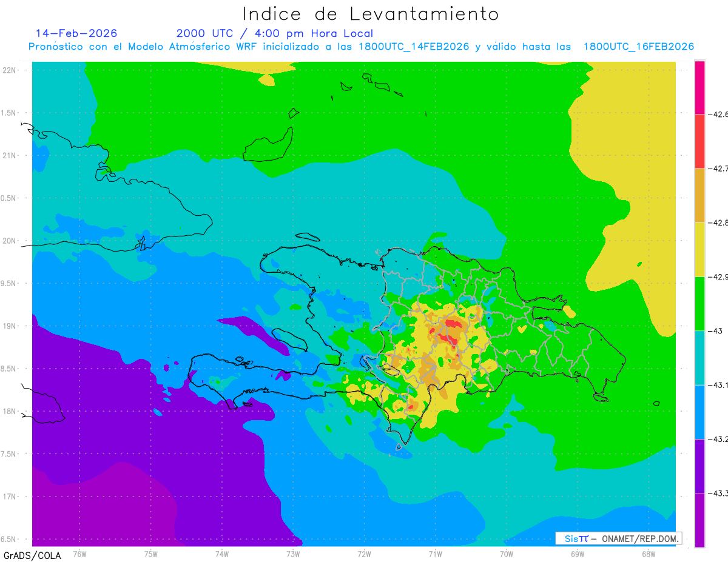Click the teal legend swatch below -43

coord(699,358)
